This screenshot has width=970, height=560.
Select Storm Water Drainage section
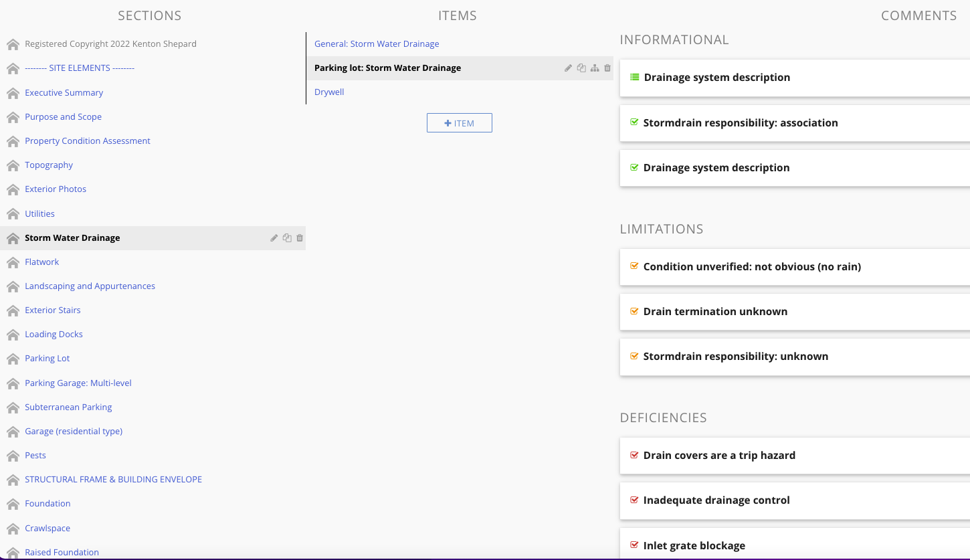72,238
